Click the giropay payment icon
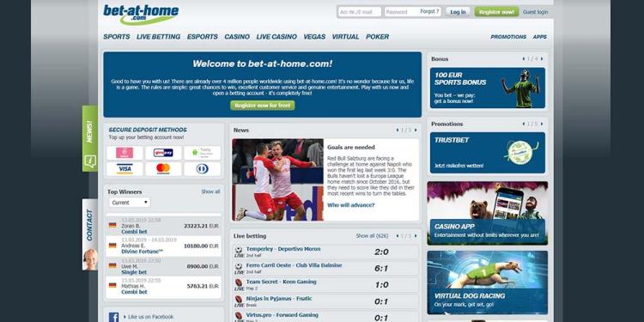Viewport: 644px width, 322px height. [163, 153]
